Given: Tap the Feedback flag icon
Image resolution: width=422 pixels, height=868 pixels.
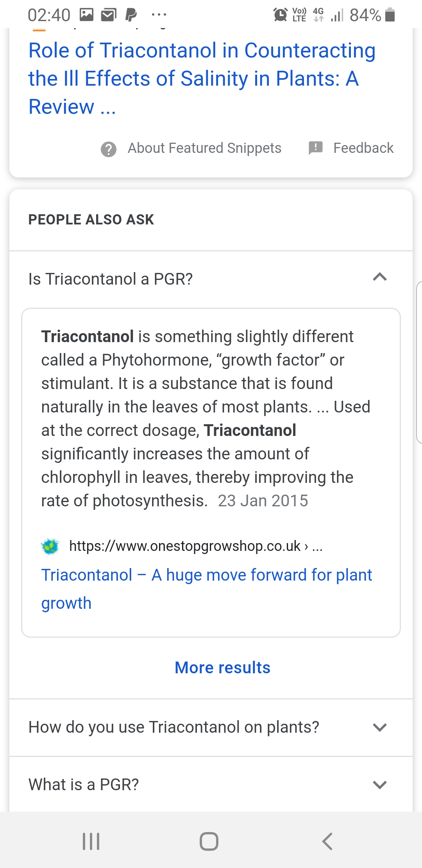Looking at the screenshot, I should [315, 148].
